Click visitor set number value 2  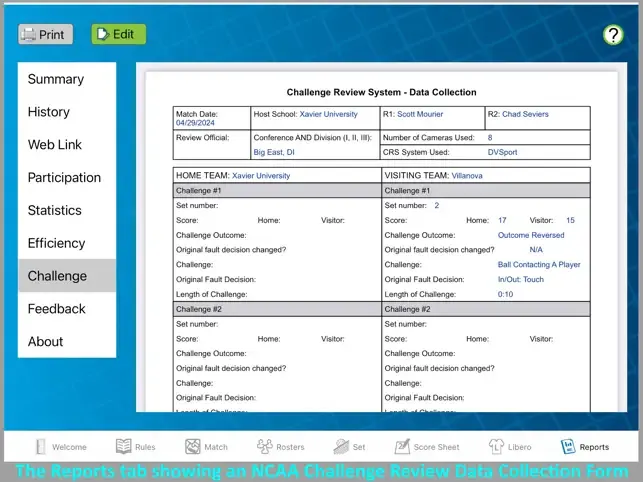click(437, 206)
